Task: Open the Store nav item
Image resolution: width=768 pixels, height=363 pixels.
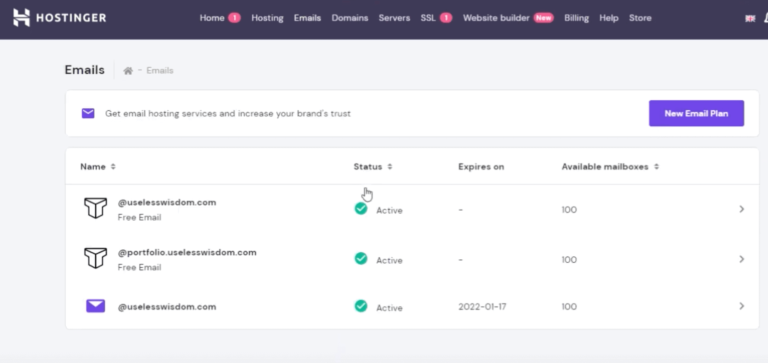Action: [x=640, y=18]
